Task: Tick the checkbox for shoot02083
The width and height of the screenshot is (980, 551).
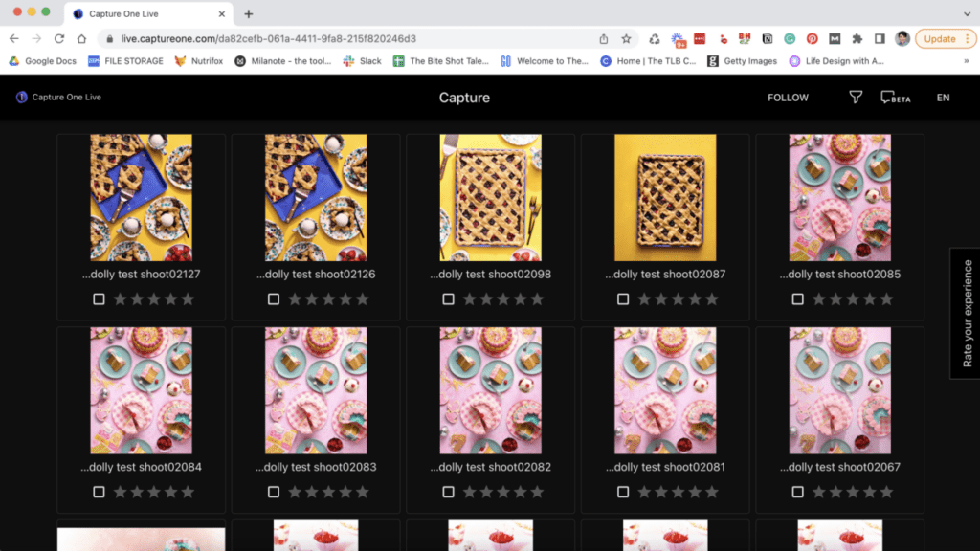Action: [x=274, y=493]
